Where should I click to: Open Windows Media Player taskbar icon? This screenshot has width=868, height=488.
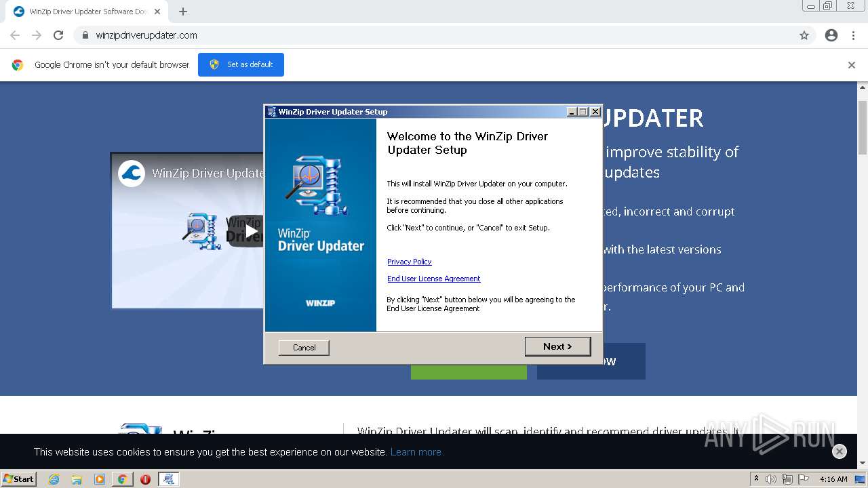100,479
